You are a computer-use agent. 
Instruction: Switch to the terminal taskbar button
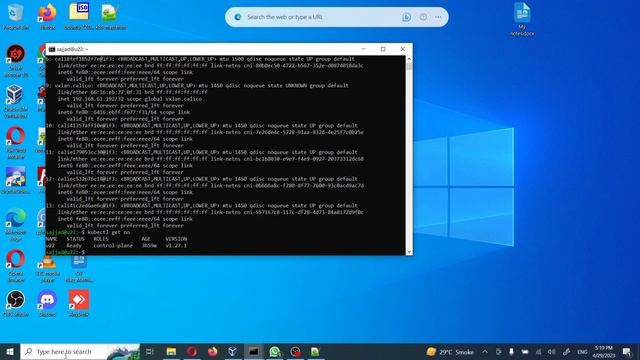point(253,351)
